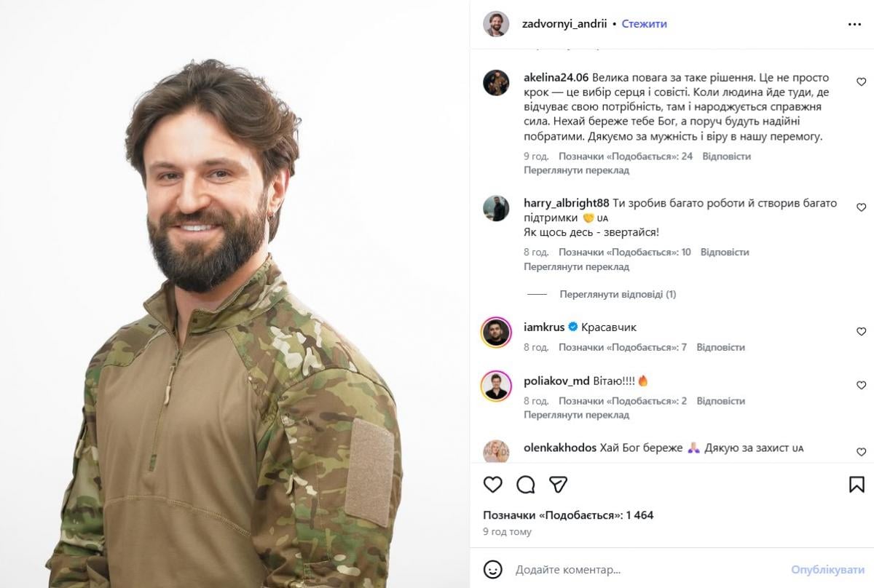Viewport: 874px width, 588px height.
Task: Like the post with the heart icon
Action: pyautogui.click(x=493, y=485)
